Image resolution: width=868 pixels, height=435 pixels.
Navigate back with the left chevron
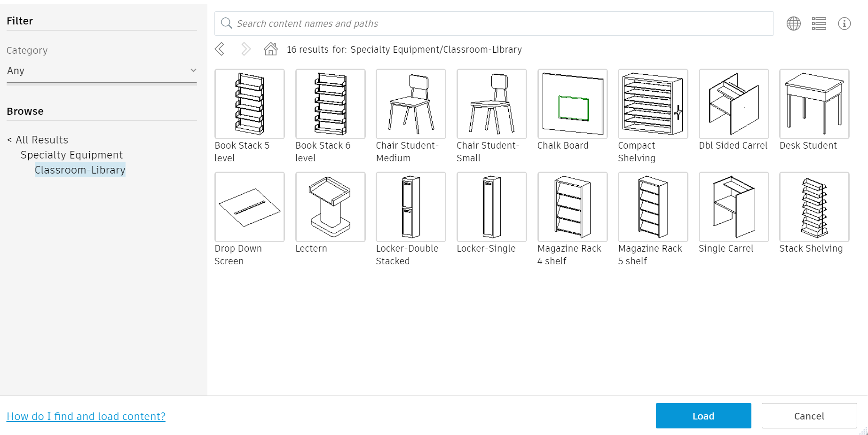tap(220, 49)
